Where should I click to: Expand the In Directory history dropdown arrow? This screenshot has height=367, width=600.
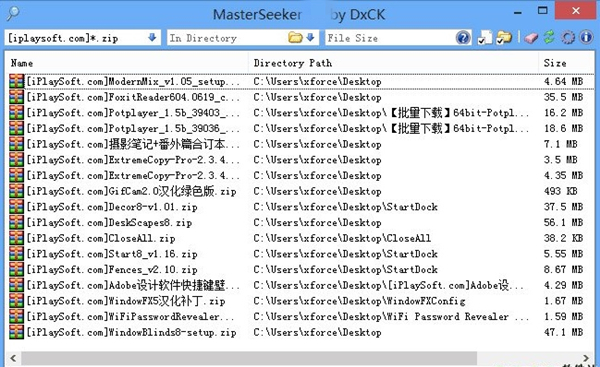(310, 38)
